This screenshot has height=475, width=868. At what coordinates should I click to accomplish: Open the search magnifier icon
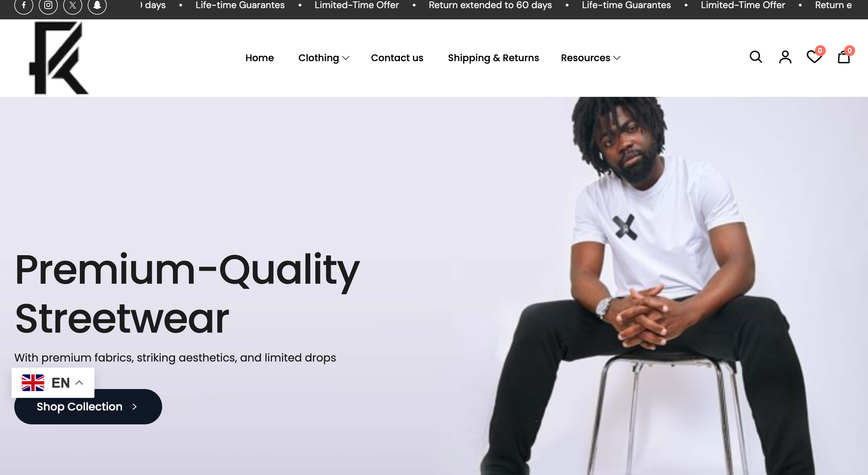point(756,57)
